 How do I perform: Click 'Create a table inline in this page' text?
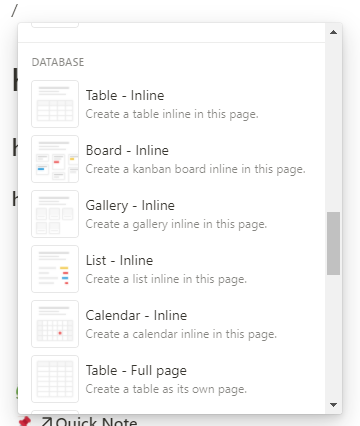point(172,114)
